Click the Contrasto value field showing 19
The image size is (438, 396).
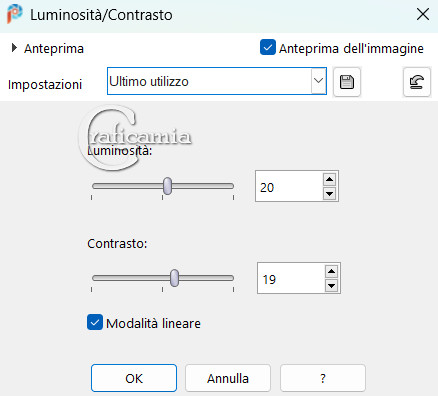[291, 278]
